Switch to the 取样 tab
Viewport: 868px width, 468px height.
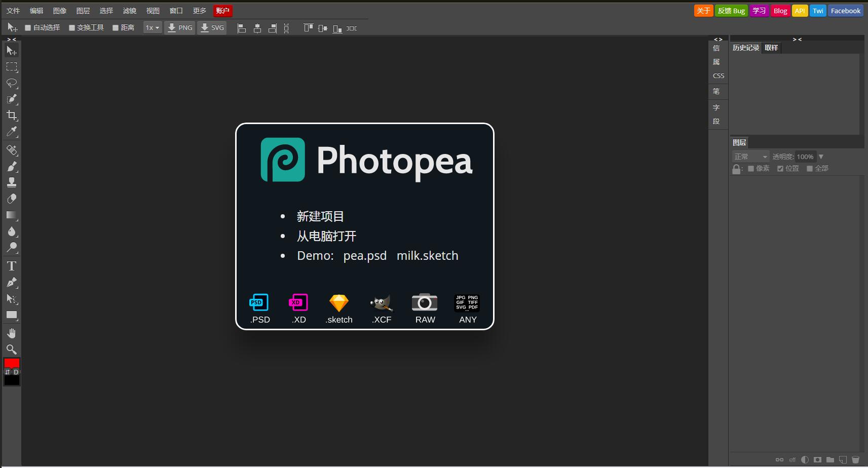771,48
